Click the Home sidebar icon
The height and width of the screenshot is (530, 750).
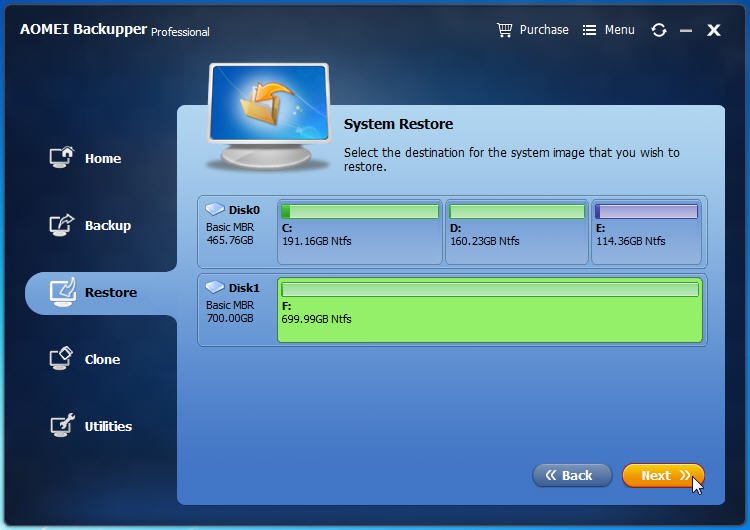[62, 157]
